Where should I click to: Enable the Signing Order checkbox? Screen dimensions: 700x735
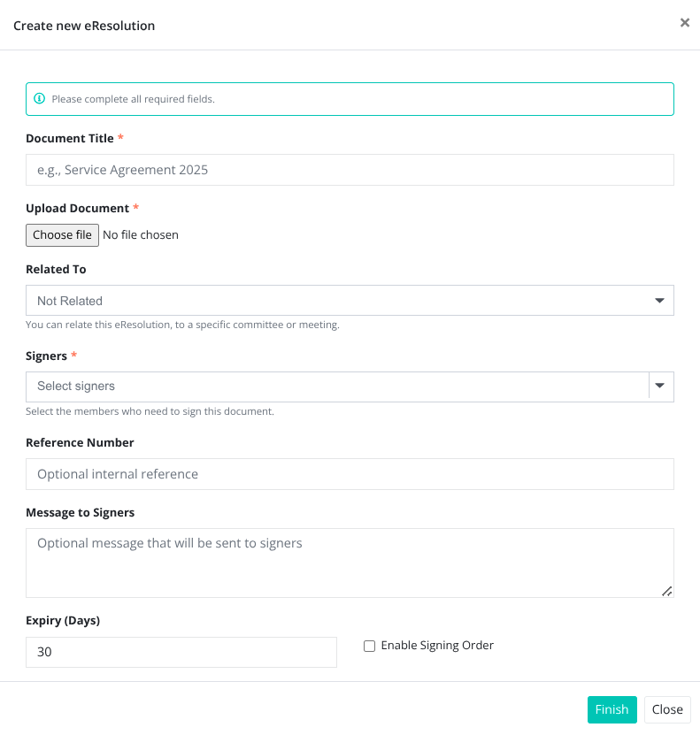370,646
